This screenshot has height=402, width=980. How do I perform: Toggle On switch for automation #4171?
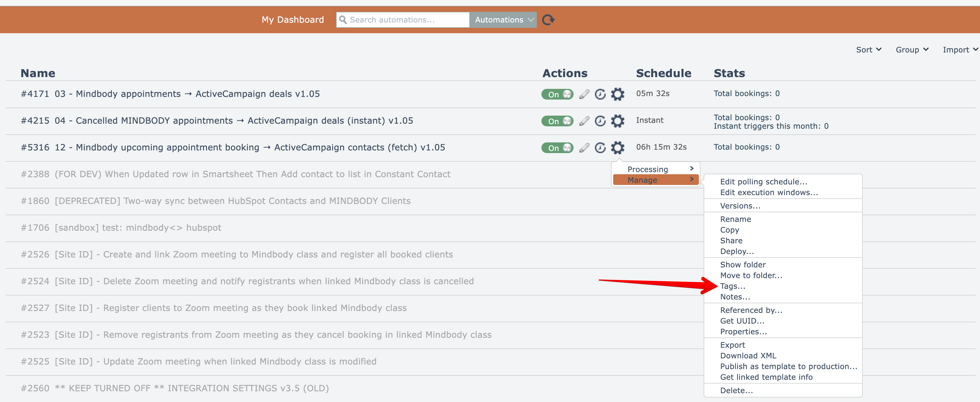(x=557, y=94)
